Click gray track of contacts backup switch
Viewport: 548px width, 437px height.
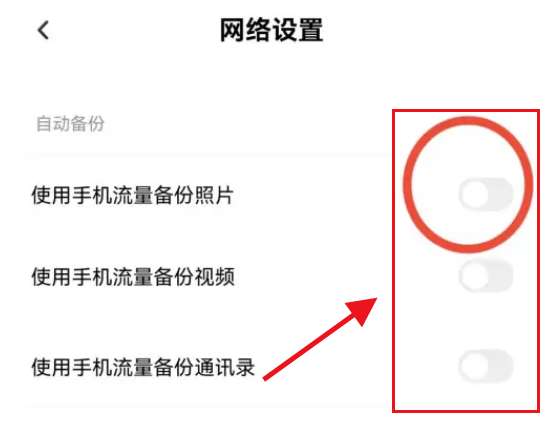500,366
